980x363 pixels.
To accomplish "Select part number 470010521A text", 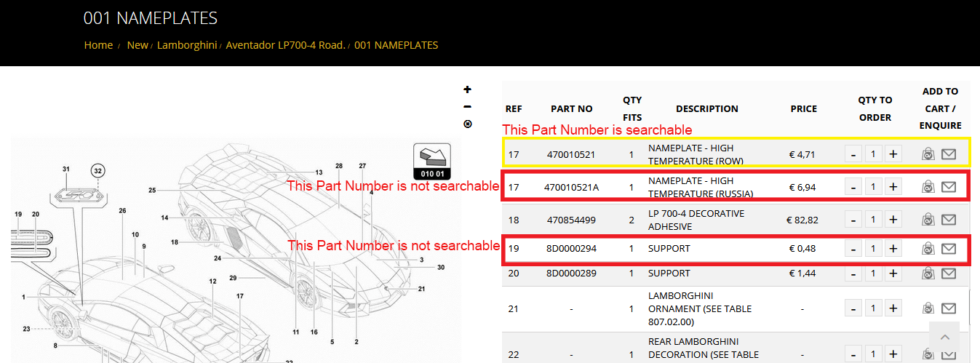I will coord(572,188).
